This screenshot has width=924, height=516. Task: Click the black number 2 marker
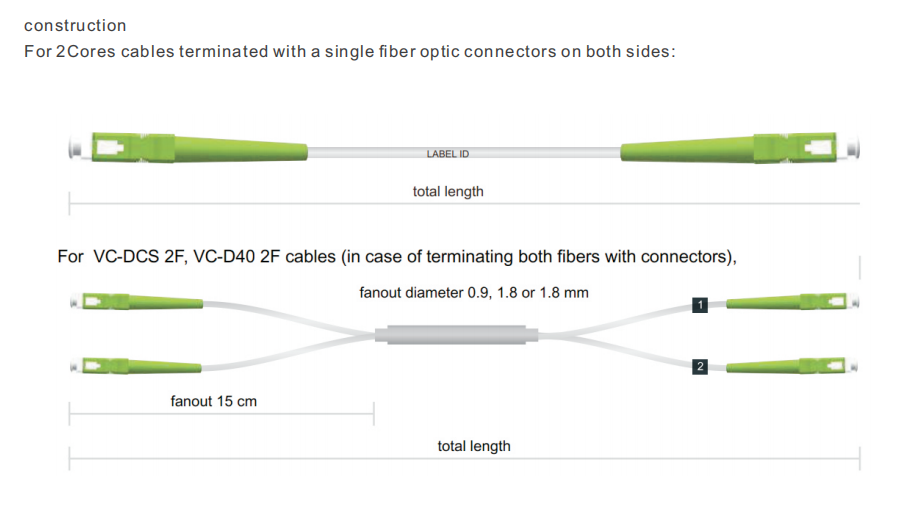699,366
